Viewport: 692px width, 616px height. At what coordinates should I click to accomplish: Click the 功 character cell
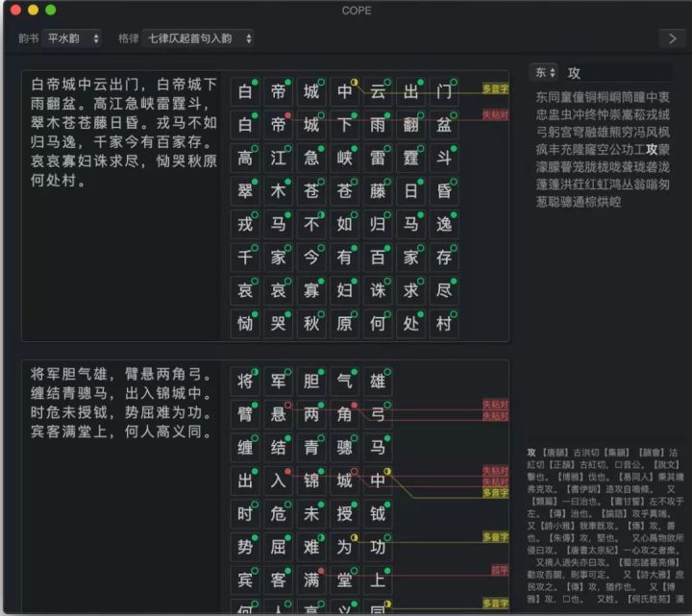[378, 547]
